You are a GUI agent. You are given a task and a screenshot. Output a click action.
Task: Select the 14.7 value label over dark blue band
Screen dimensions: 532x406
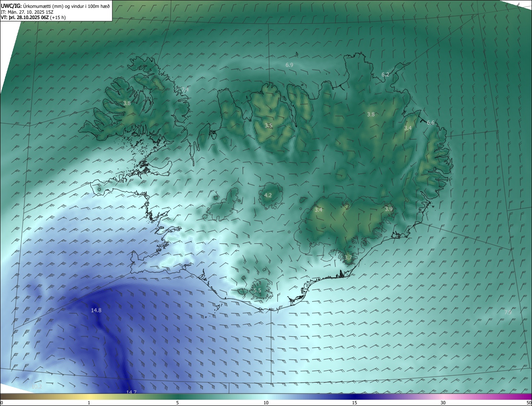pos(131,392)
